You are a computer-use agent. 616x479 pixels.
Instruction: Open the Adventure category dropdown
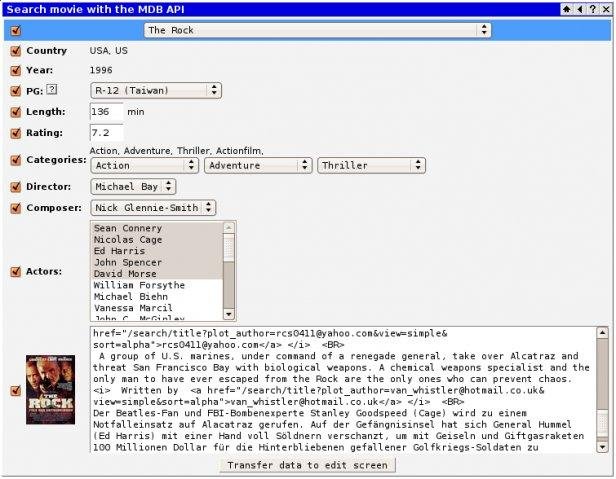click(x=258, y=165)
